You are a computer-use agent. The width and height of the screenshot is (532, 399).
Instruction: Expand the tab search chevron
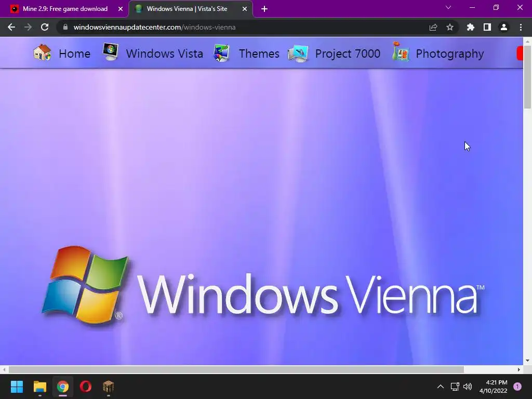448,7
